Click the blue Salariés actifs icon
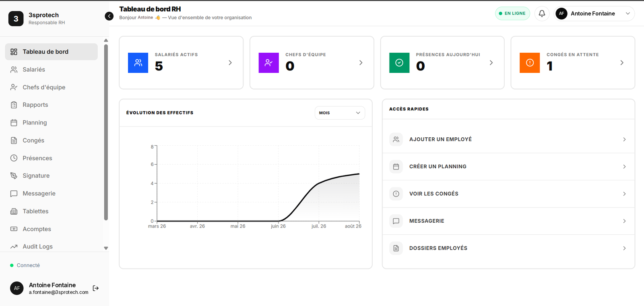This screenshot has width=644, height=306. point(138,63)
